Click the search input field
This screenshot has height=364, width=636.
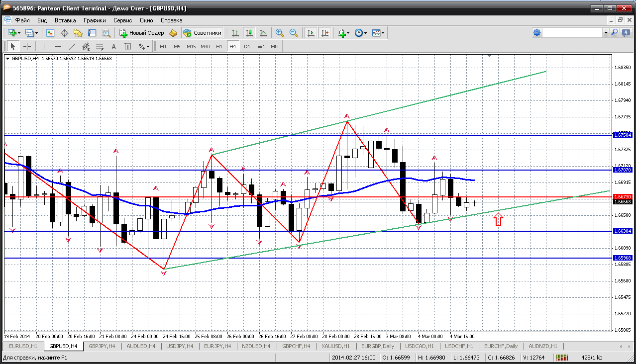(573, 33)
